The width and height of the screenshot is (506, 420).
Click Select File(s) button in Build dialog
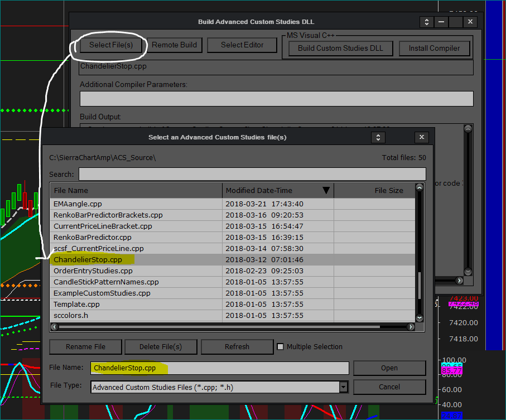[x=110, y=45]
